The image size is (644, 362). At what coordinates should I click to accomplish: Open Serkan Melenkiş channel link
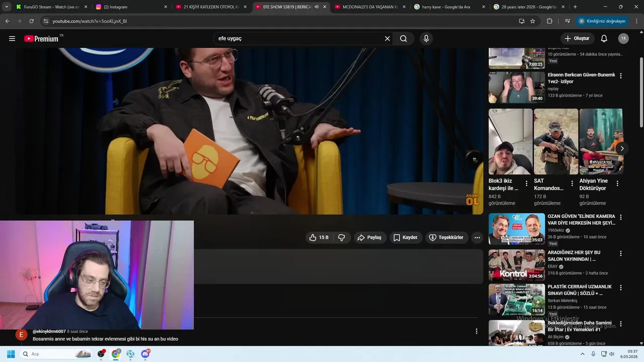pyautogui.click(x=562, y=301)
